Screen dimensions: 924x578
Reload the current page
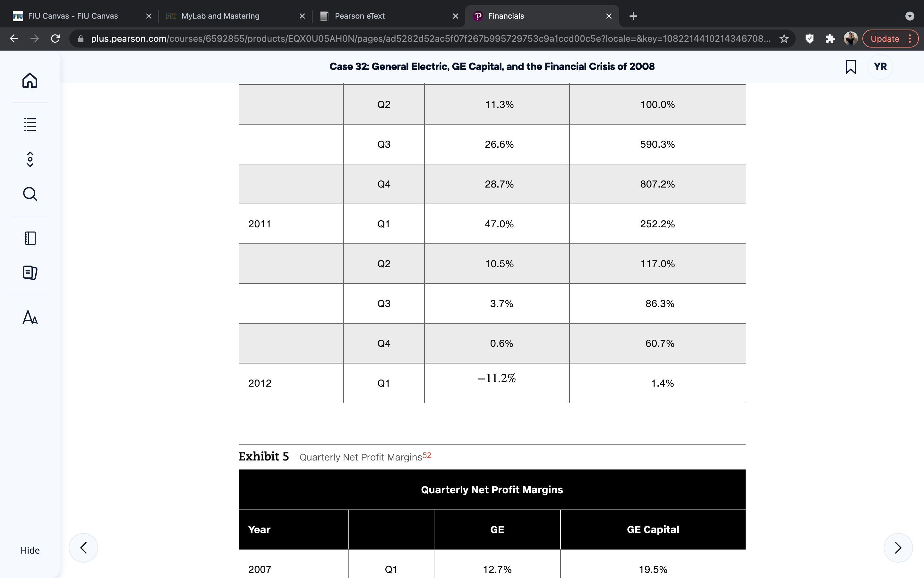click(x=56, y=39)
